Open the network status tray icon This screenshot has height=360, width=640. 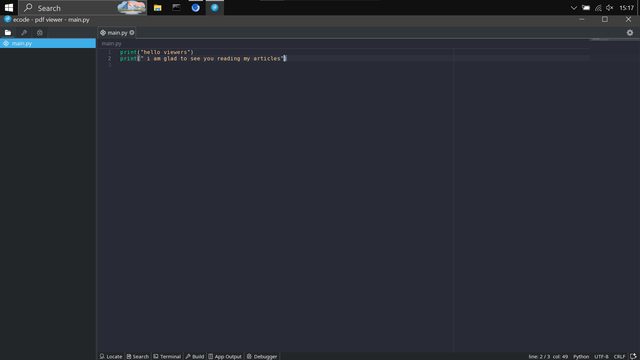[x=598, y=8]
